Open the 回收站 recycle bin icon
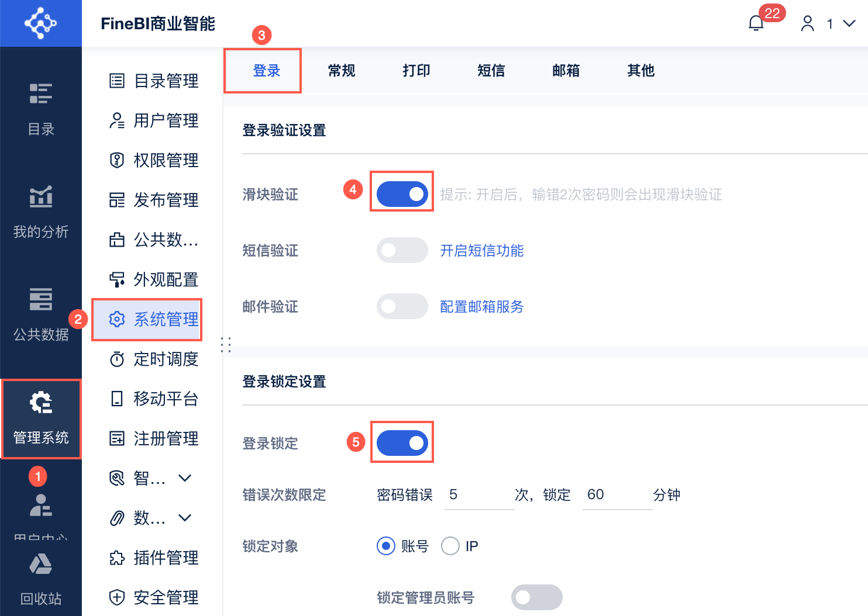 point(41,565)
